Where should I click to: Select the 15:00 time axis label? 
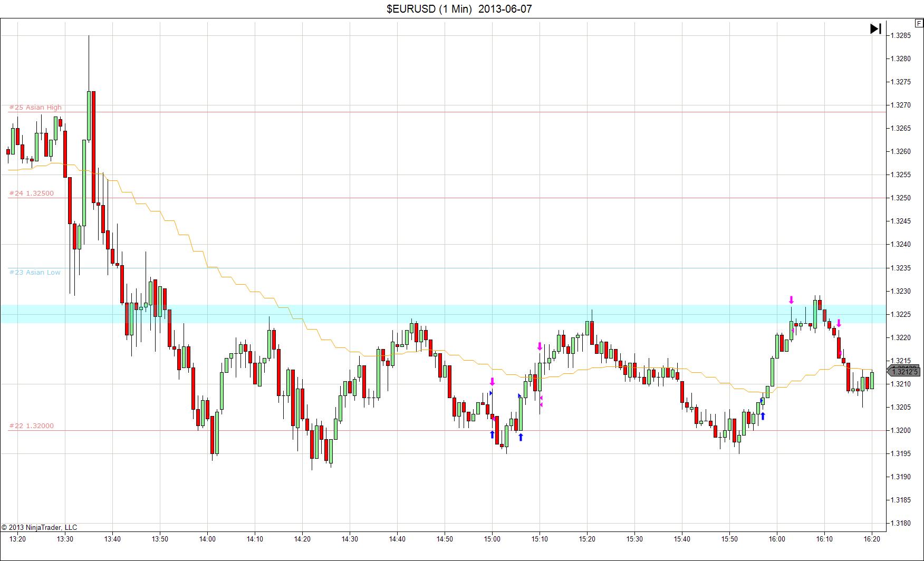(492, 539)
